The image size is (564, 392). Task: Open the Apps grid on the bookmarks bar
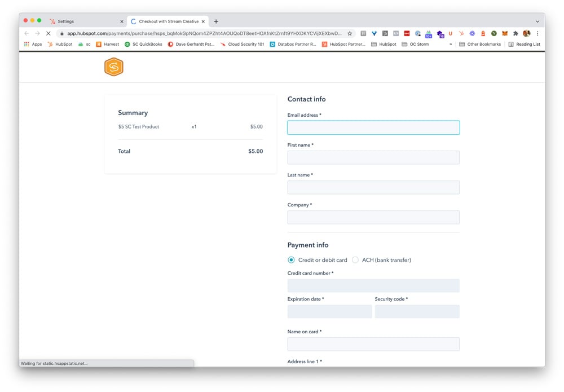pyautogui.click(x=26, y=44)
